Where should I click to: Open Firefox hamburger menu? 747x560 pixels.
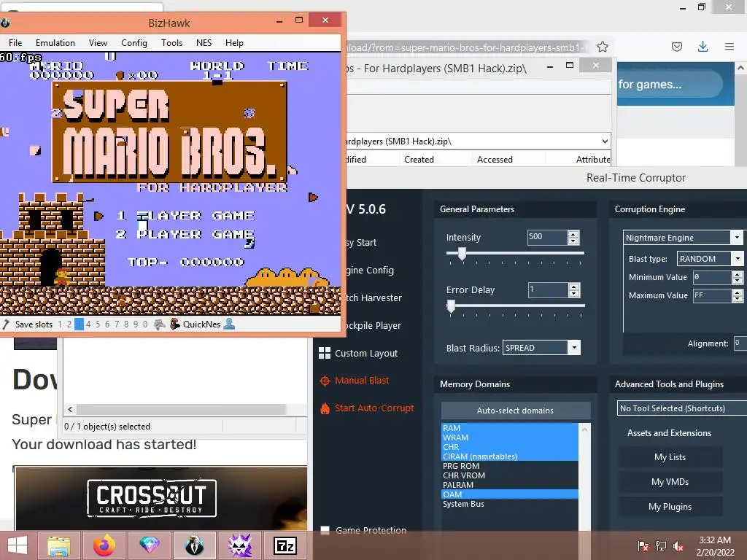click(729, 47)
